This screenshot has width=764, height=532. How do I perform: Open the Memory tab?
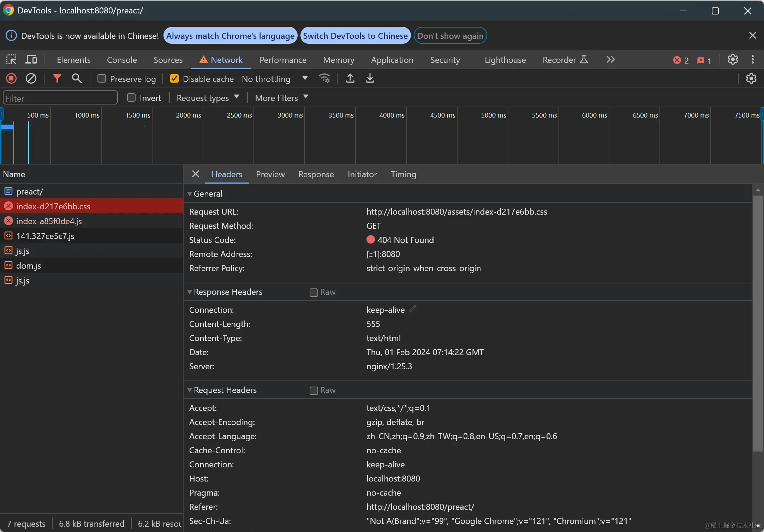pos(339,60)
